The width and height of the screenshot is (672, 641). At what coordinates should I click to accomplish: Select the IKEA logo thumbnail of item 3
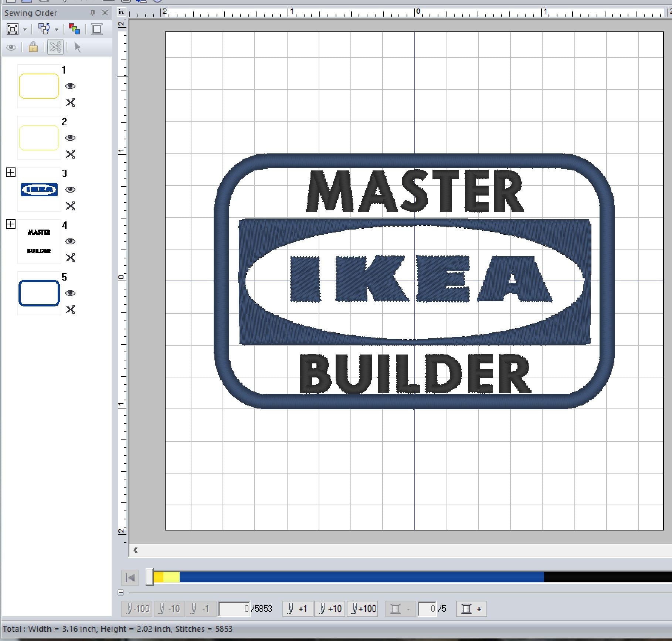[x=39, y=190]
